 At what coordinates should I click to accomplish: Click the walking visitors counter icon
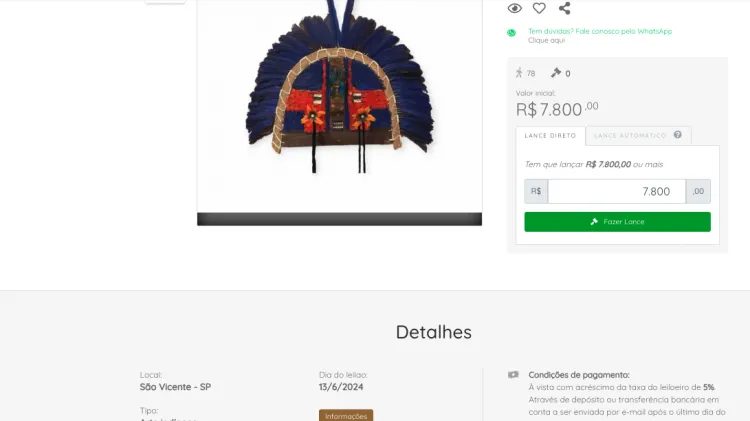[519, 73]
